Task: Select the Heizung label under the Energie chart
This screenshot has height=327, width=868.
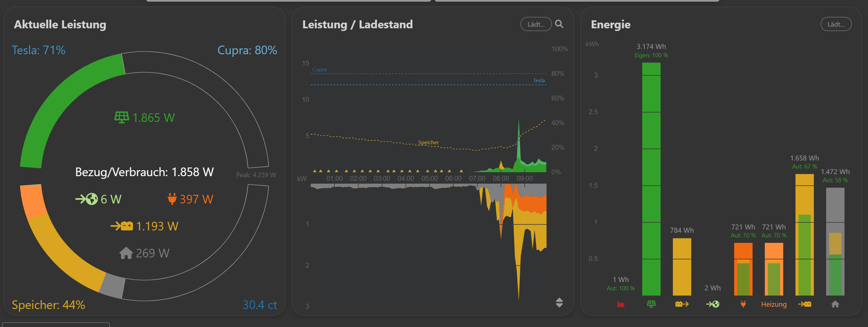Action: [x=774, y=304]
